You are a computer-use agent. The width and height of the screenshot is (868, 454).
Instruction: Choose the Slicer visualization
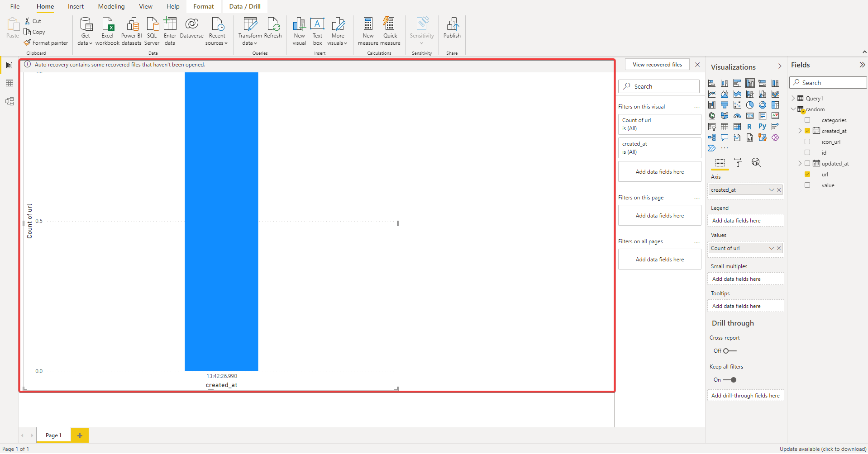712,127
